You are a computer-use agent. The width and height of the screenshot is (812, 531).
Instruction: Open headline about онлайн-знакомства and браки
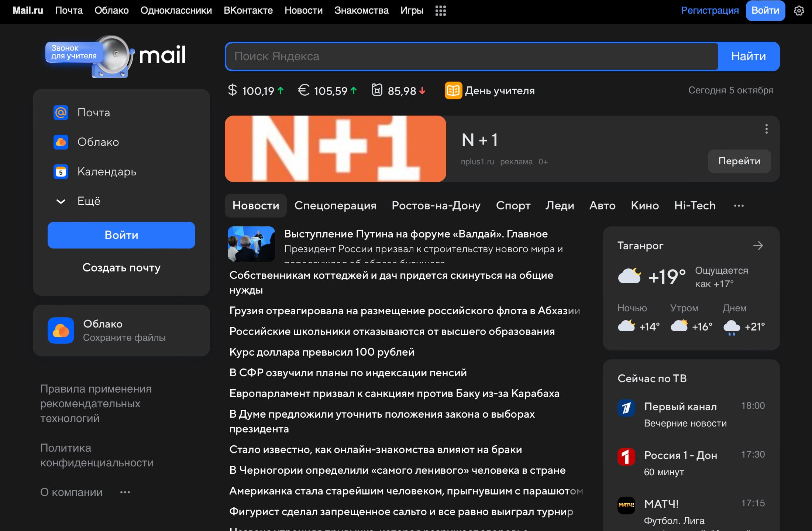point(376,449)
